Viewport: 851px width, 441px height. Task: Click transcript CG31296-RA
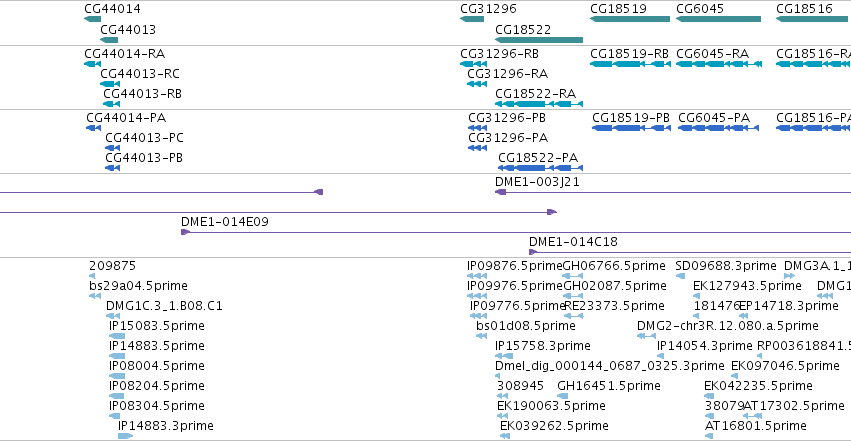pos(477,84)
